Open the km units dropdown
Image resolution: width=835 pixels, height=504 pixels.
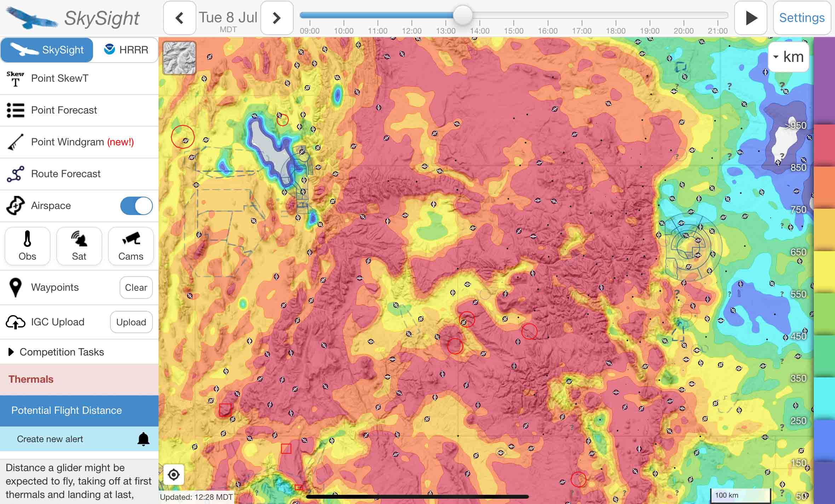(x=789, y=57)
